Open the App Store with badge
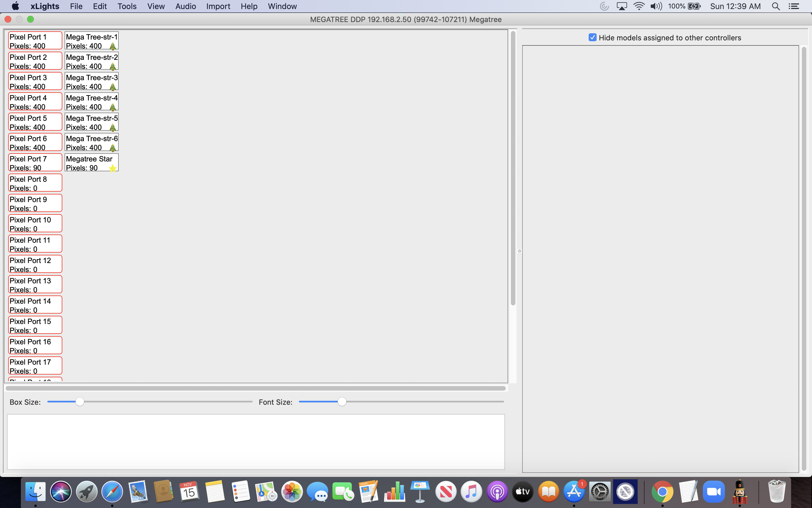Viewport: 812px width, 508px height. coord(574,492)
